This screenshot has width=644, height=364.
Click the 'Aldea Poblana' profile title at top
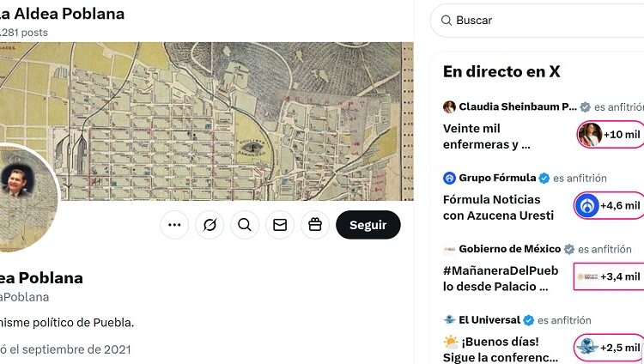62,14
